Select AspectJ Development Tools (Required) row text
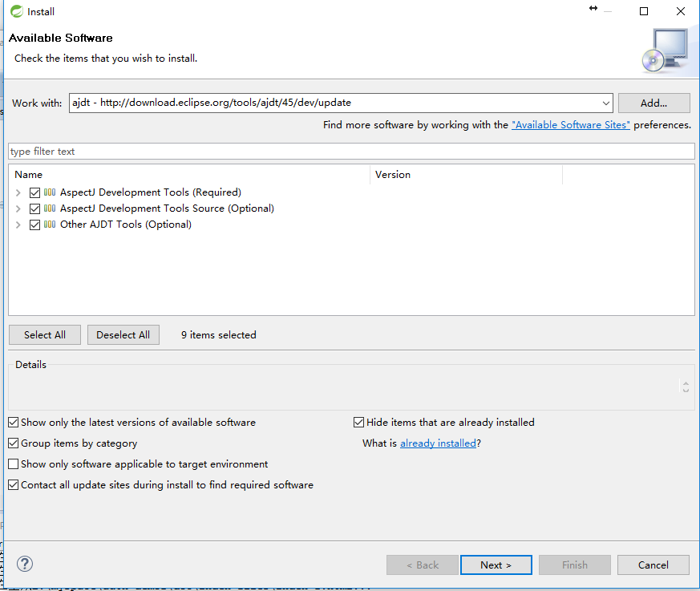The image size is (700, 591). [151, 192]
